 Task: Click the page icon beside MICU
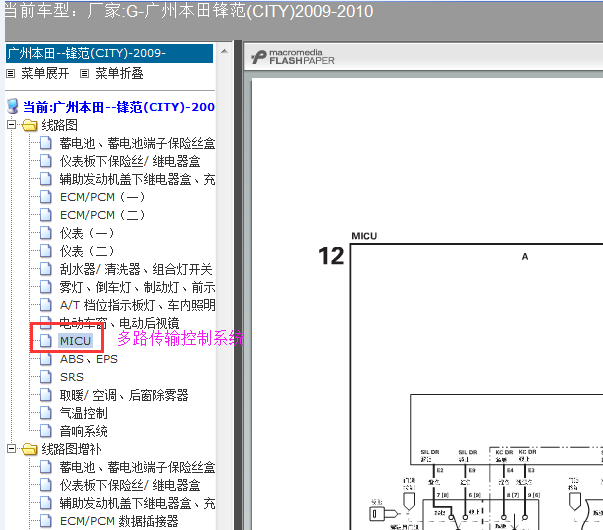46,341
